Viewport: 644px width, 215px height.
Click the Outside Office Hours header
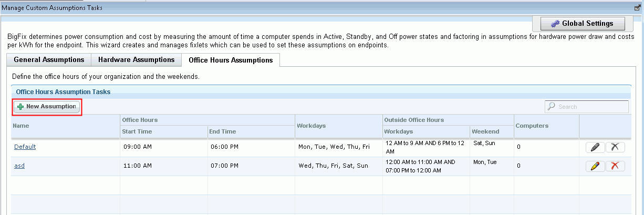click(414, 120)
